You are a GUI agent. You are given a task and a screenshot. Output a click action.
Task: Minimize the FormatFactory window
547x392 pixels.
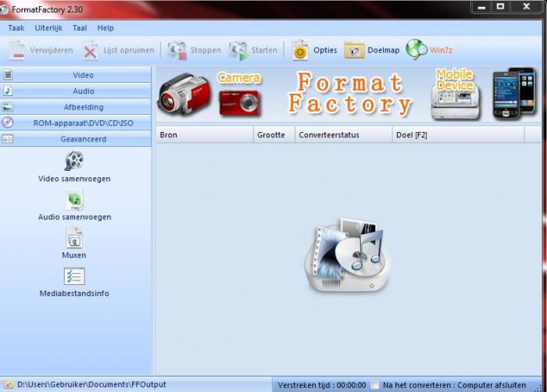click(x=482, y=6)
